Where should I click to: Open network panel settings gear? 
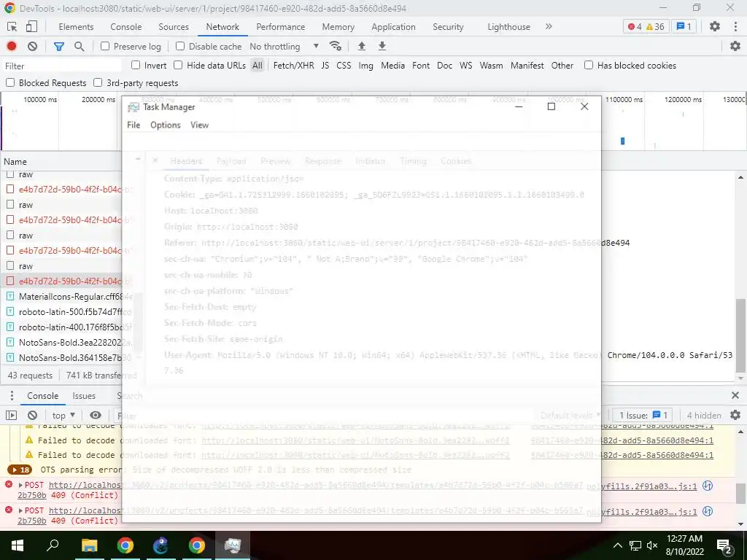pos(735,46)
